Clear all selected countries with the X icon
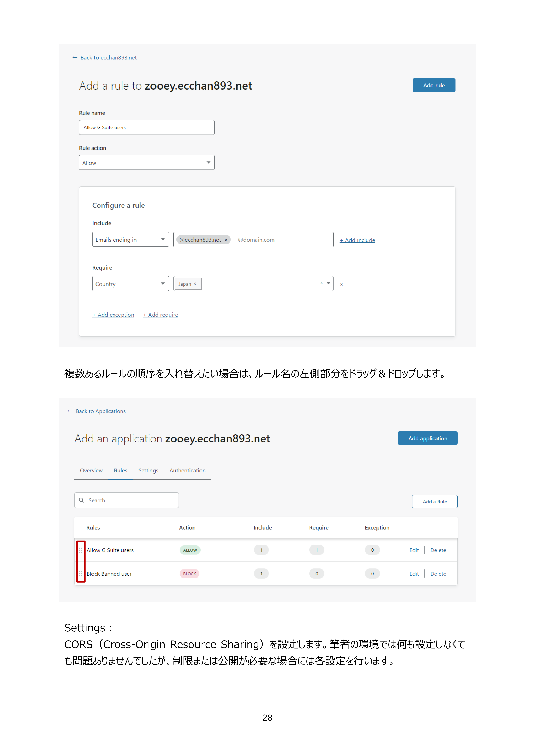The image size is (535, 756). (321, 283)
